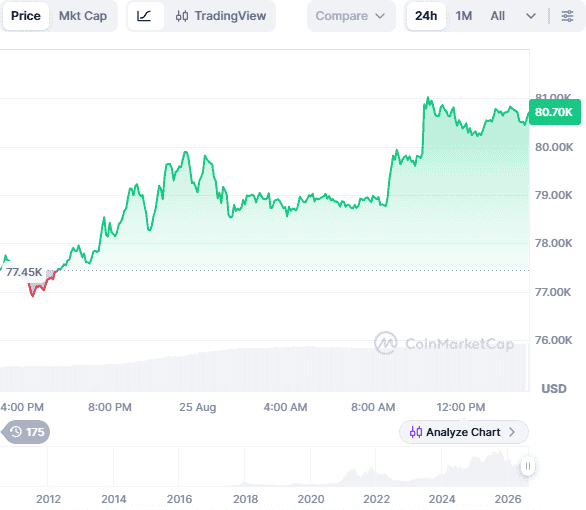This screenshot has height=510, width=586.
Task: Click the 8:00 AM time label
Action: click(x=373, y=407)
